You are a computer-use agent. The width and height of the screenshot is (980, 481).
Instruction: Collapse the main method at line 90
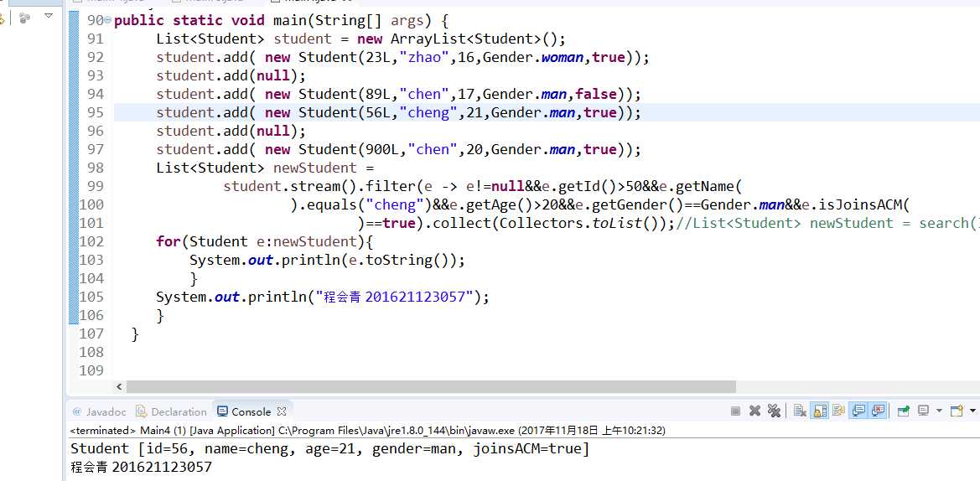pyautogui.click(x=108, y=21)
